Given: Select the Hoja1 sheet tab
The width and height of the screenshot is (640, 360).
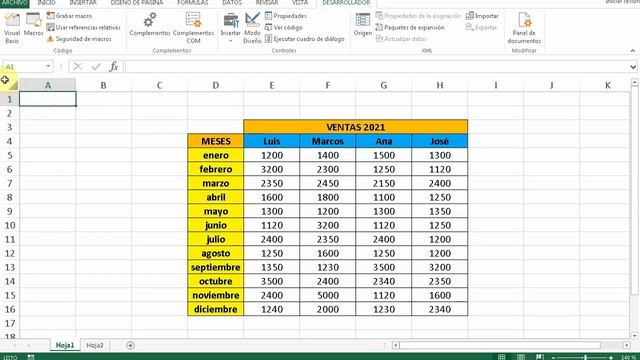Looking at the screenshot, I should pos(65,345).
